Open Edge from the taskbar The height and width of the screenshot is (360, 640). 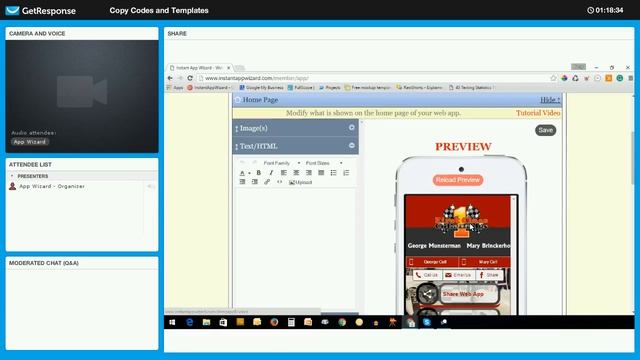[x=189, y=322]
